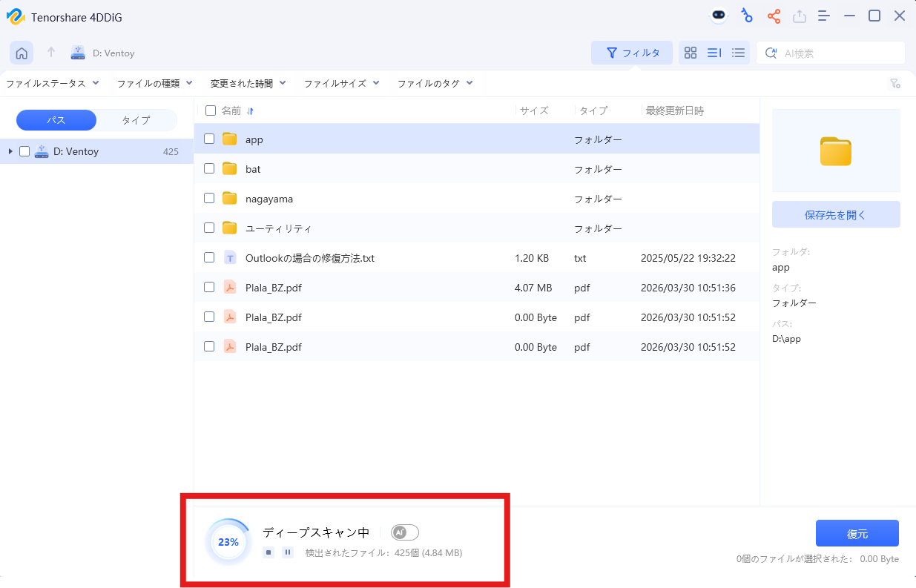
Task: Check the Outlookの場合の修復方法.txt checkbox
Action: coord(209,257)
